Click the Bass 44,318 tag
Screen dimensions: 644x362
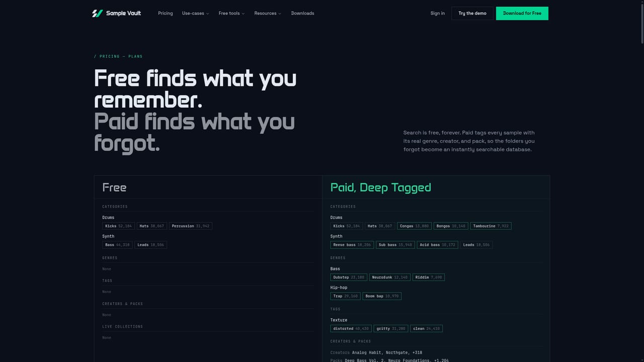coord(117,245)
